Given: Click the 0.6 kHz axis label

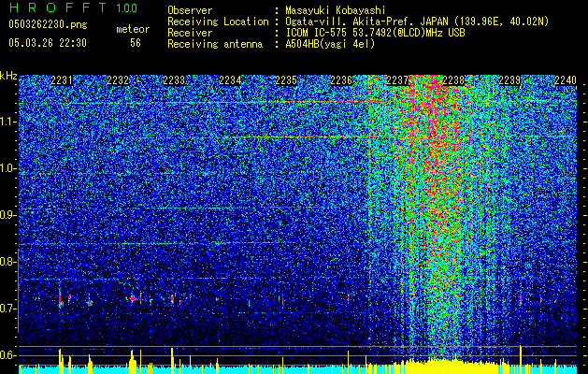Looking at the screenshot, I should pos(8,355).
